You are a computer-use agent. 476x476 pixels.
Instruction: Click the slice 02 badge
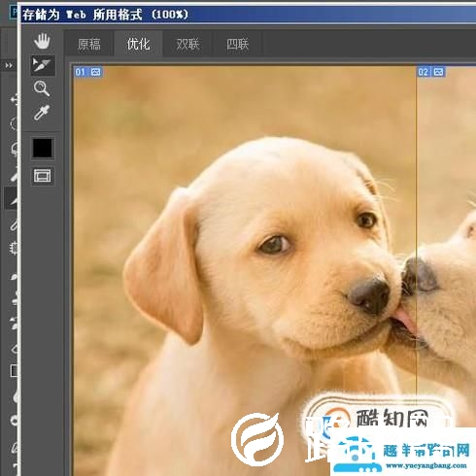click(430, 72)
